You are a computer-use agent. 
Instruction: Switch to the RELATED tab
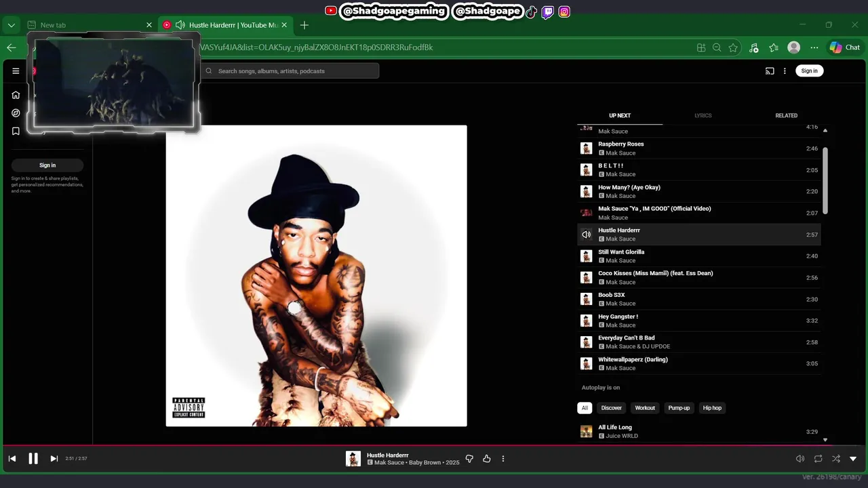pyautogui.click(x=786, y=115)
